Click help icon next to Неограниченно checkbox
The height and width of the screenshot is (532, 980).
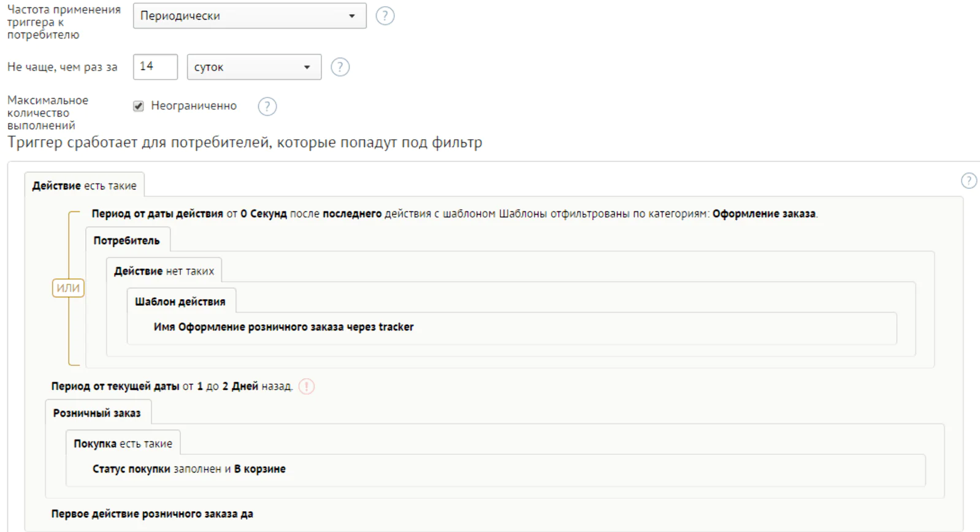(267, 107)
